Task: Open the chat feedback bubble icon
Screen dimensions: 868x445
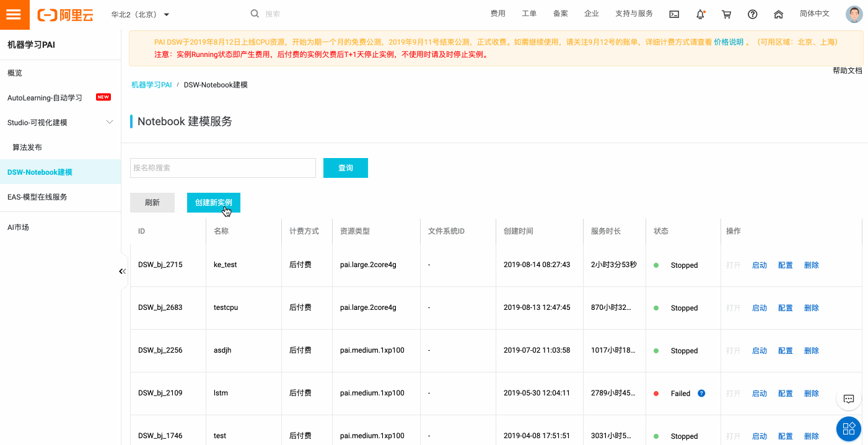Action: click(x=849, y=399)
